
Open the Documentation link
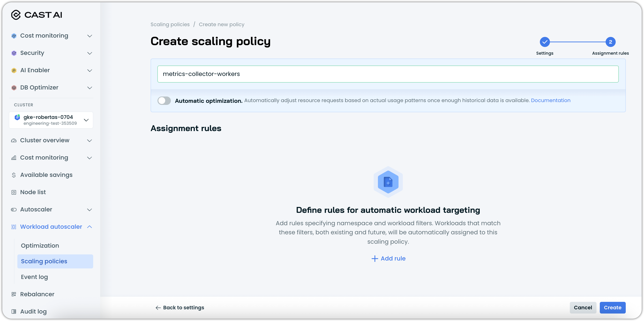(550, 100)
